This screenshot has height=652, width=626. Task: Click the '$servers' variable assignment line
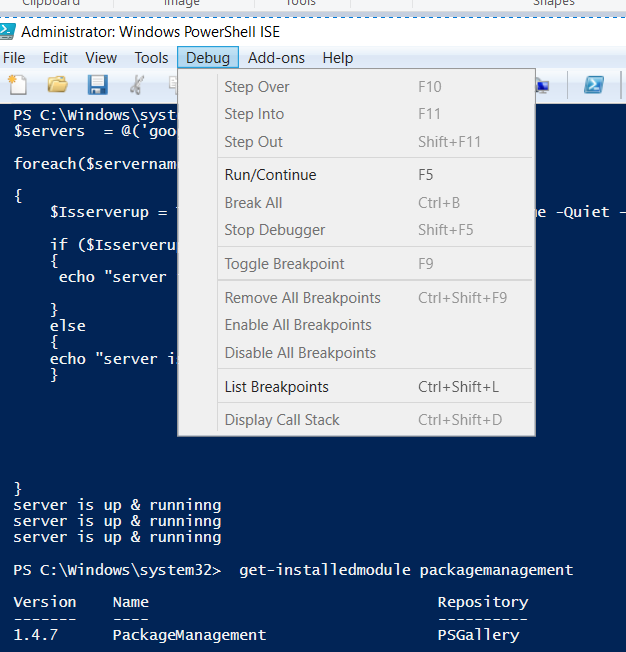(96, 131)
